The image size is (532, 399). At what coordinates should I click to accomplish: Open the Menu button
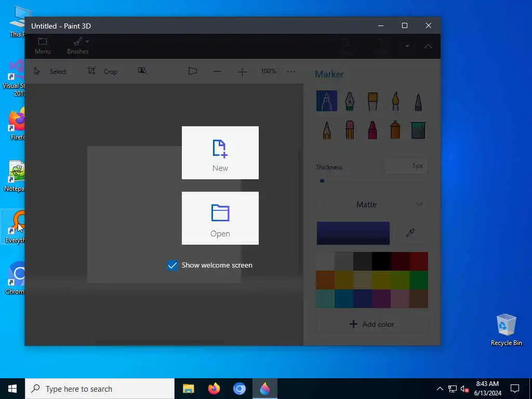[43, 46]
